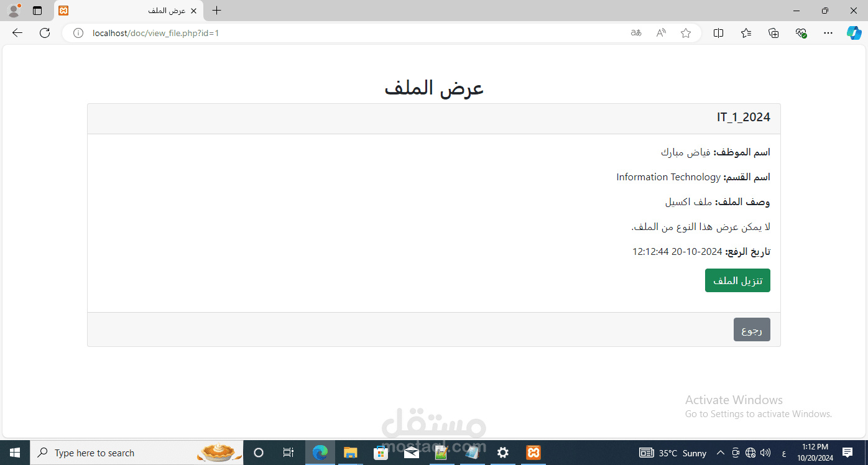Refresh the page with reload icon

pos(45,33)
